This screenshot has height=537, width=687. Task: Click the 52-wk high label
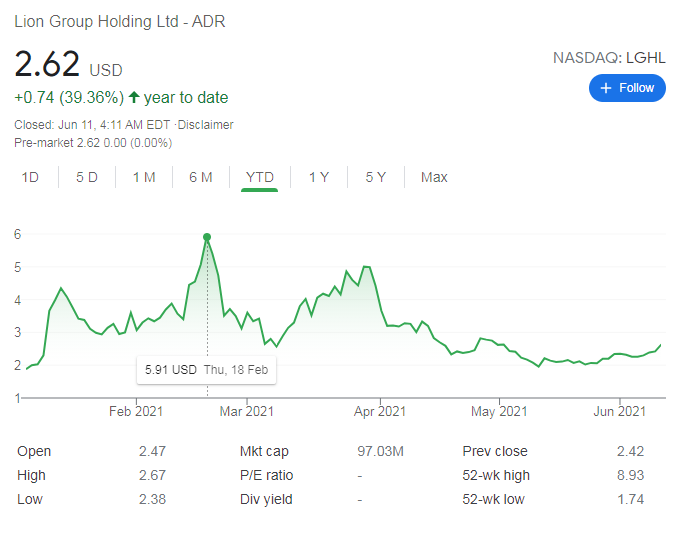click(496, 475)
